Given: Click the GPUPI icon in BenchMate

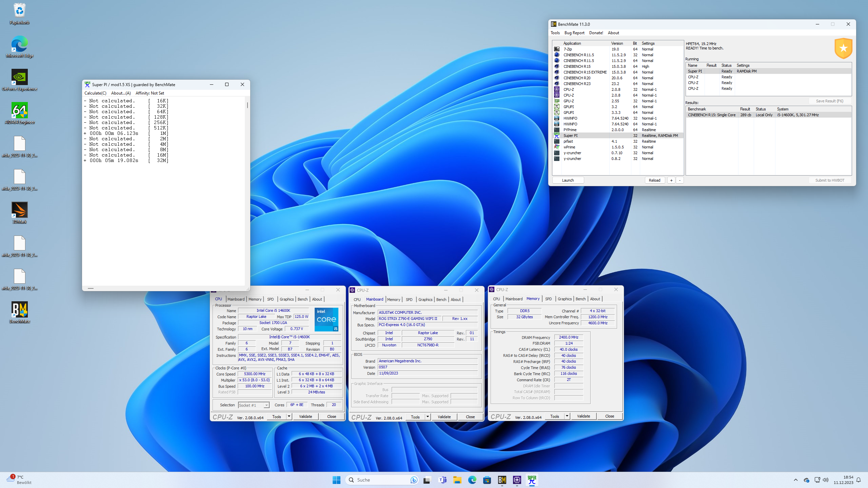Looking at the screenshot, I should coord(556,106).
